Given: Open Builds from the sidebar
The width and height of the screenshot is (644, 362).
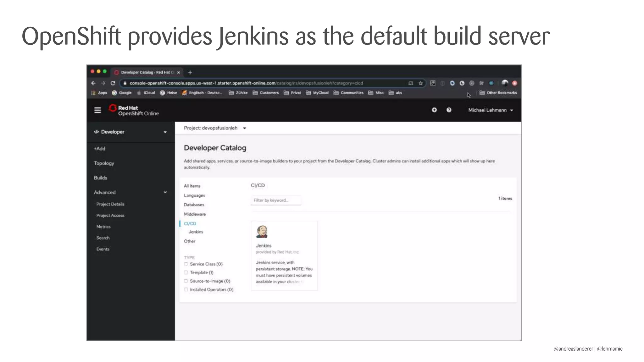Looking at the screenshot, I should point(100,178).
